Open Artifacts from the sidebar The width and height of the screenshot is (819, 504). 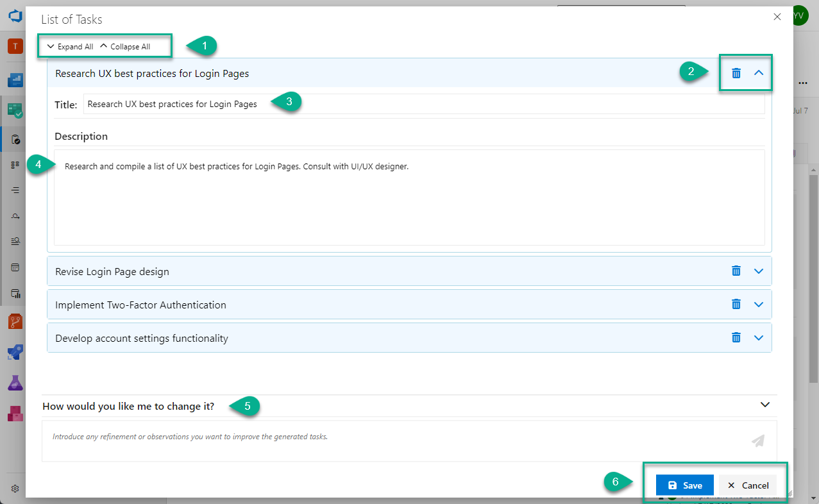pyautogui.click(x=14, y=413)
